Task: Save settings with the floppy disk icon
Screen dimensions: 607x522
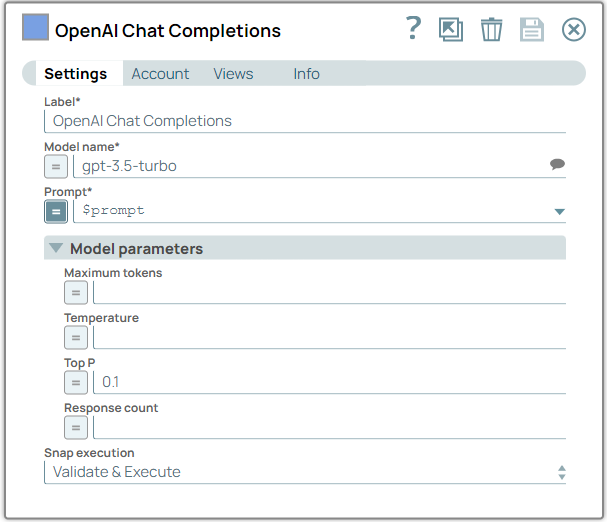Action: click(532, 29)
